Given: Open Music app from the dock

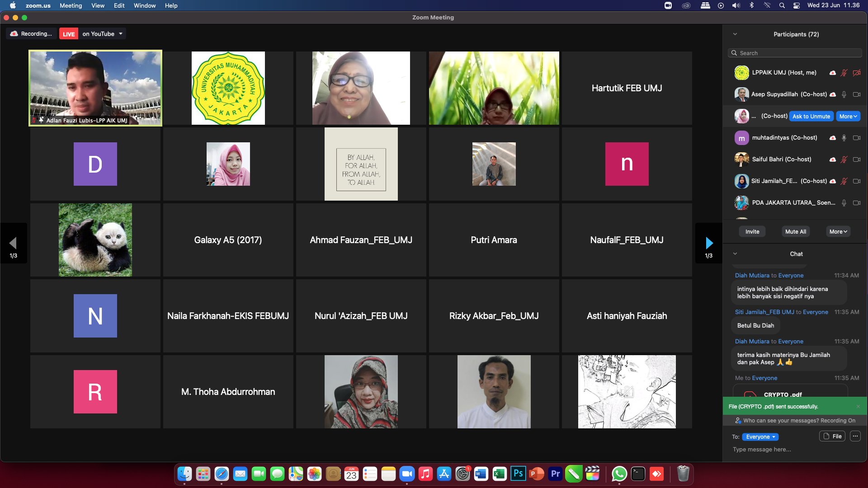Looking at the screenshot, I should point(425,474).
